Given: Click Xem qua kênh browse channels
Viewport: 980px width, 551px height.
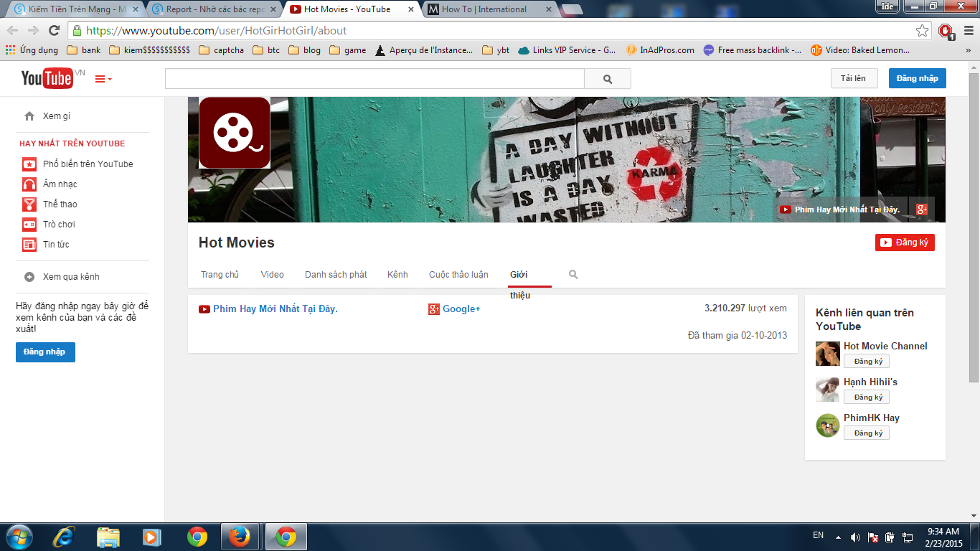Looking at the screenshot, I should (62, 277).
